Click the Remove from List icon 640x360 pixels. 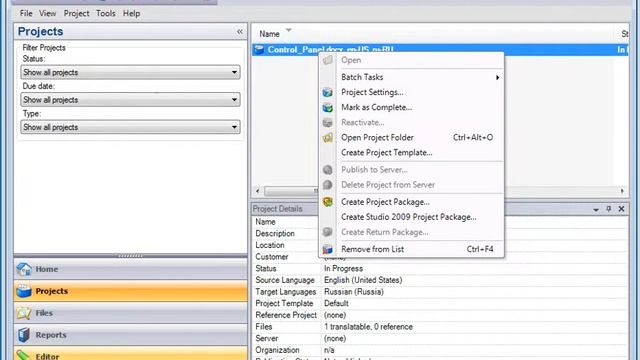327,249
